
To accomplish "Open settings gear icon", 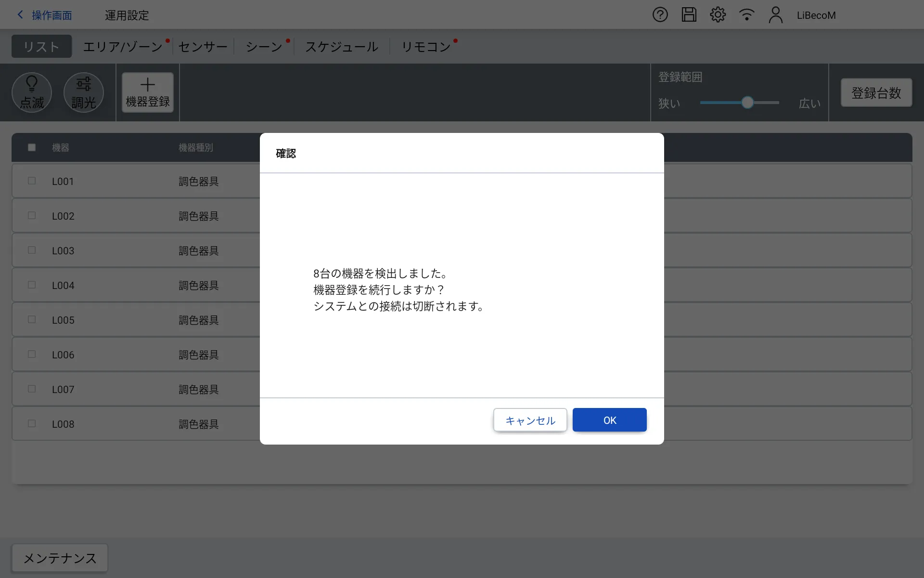I will click(x=718, y=15).
